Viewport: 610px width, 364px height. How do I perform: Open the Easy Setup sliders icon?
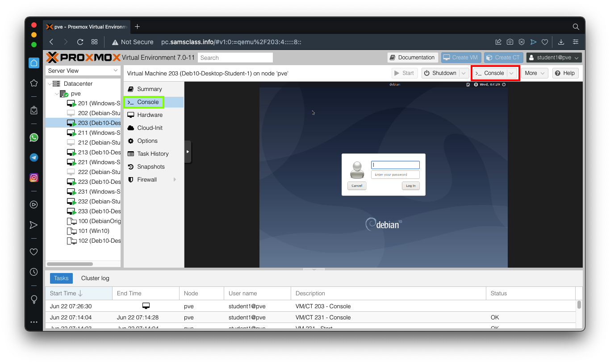point(576,42)
